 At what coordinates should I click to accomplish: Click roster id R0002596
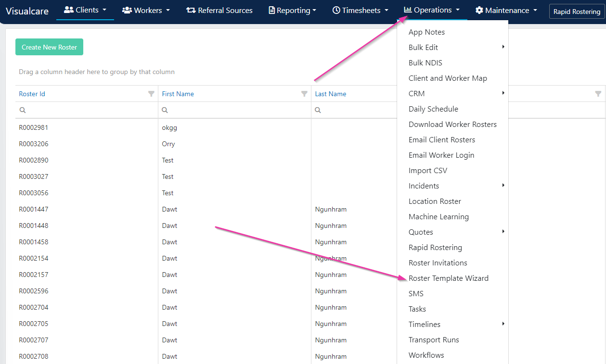point(34,291)
